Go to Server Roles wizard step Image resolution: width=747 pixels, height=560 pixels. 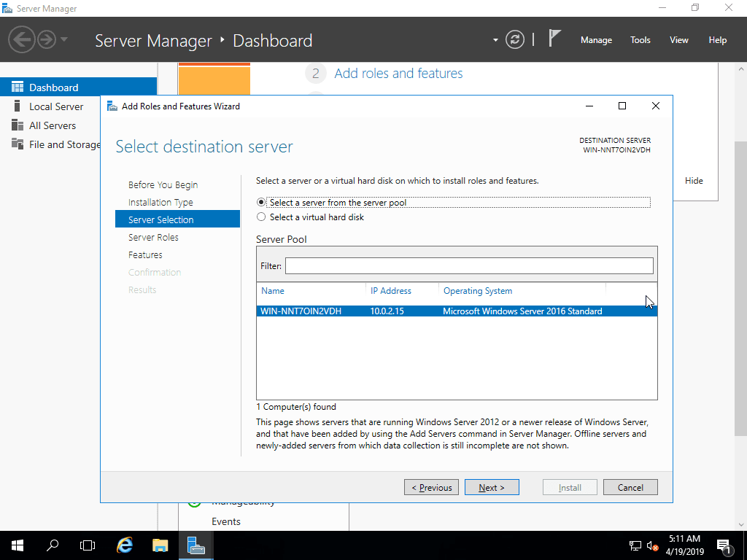(x=153, y=237)
